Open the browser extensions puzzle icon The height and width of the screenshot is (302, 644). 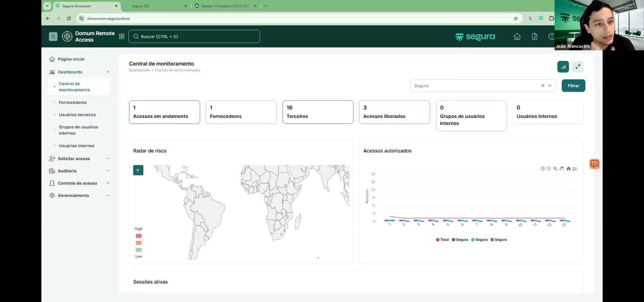(x=551, y=19)
